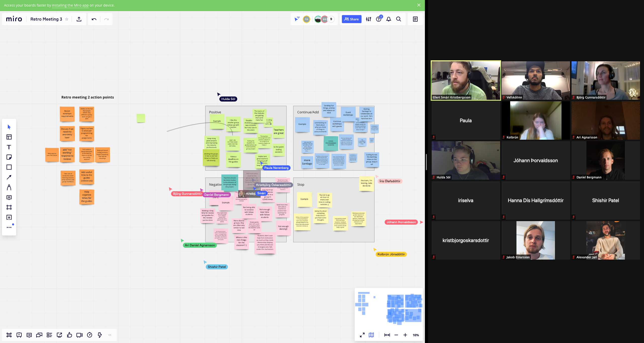
Task: Expand more tools with three dots
Action: [x=9, y=227]
